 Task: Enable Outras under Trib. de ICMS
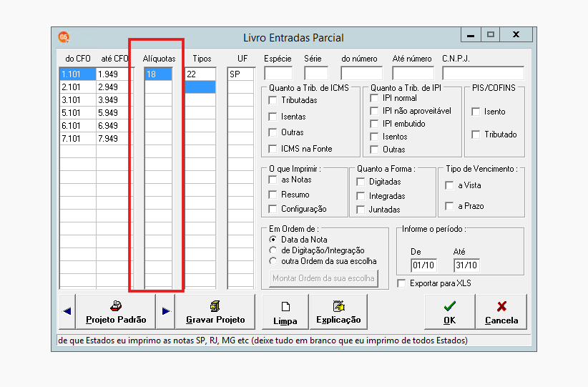pos(273,132)
